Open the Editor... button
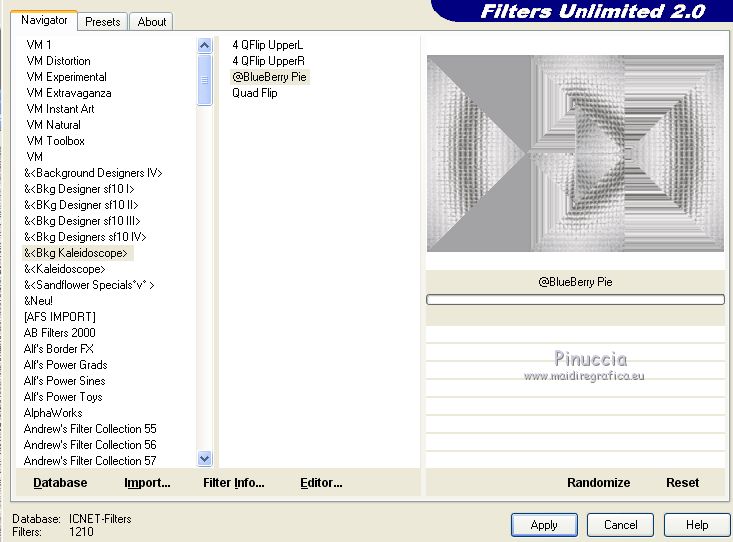The height and width of the screenshot is (542, 733). click(x=321, y=483)
